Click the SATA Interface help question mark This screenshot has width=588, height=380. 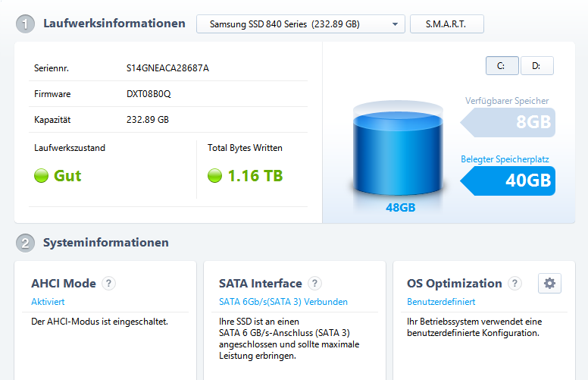pos(315,284)
